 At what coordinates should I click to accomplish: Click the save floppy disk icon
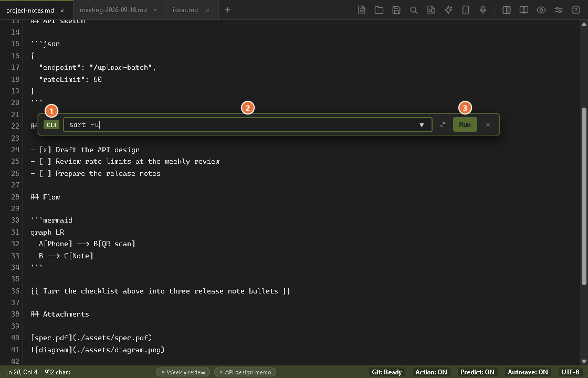[396, 10]
